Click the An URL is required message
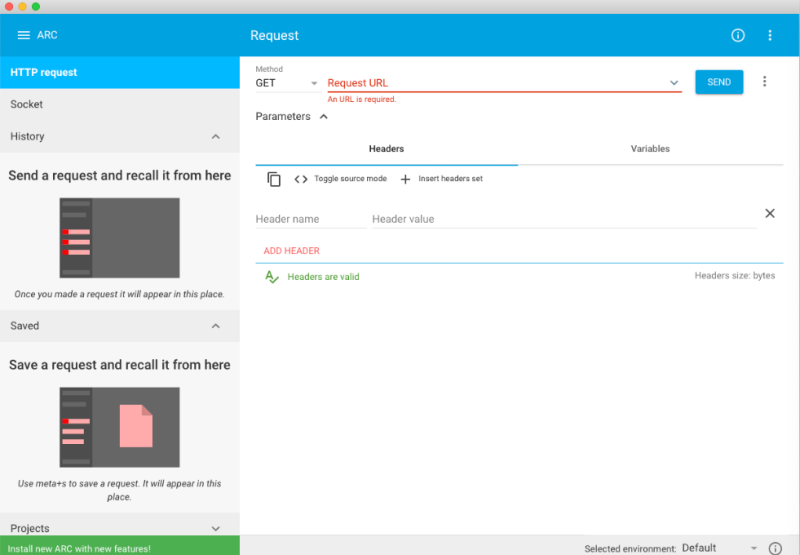This screenshot has height=555, width=800. click(x=362, y=99)
